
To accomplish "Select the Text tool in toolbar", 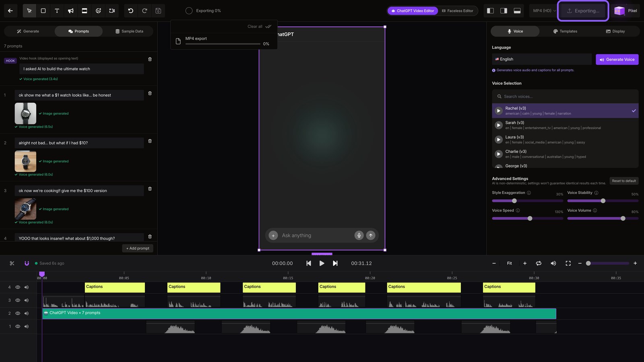I will [57, 11].
